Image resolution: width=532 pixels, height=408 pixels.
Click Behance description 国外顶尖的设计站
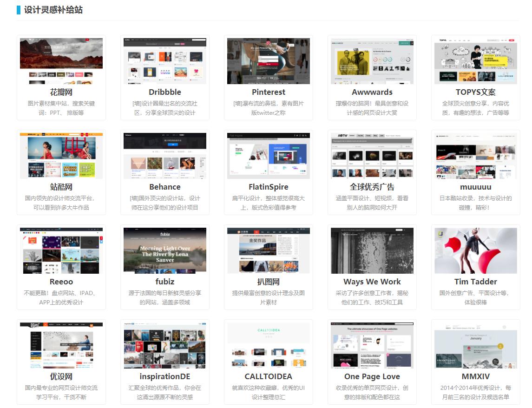[165, 203]
